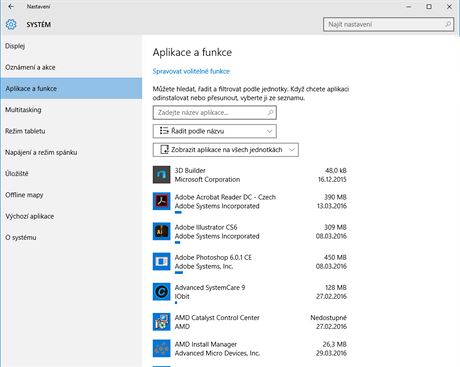Viewport: 460px width, 367px height.
Task: Click the date 13.03.2016
Action: (x=332, y=206)
